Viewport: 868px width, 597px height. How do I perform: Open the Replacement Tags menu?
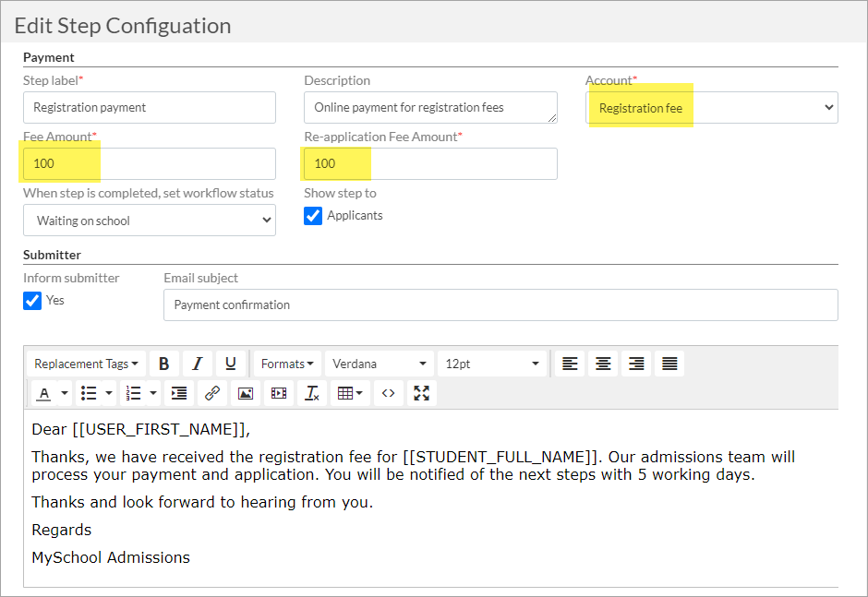(87, 364)
